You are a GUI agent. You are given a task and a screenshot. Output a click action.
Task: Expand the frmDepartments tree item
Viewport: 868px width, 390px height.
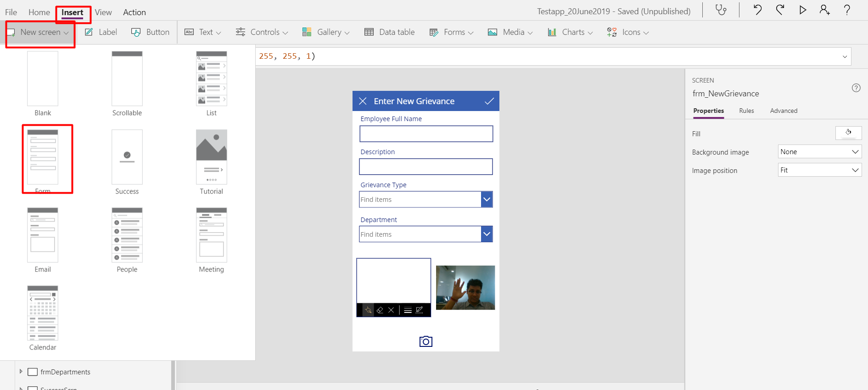(21, 372)
